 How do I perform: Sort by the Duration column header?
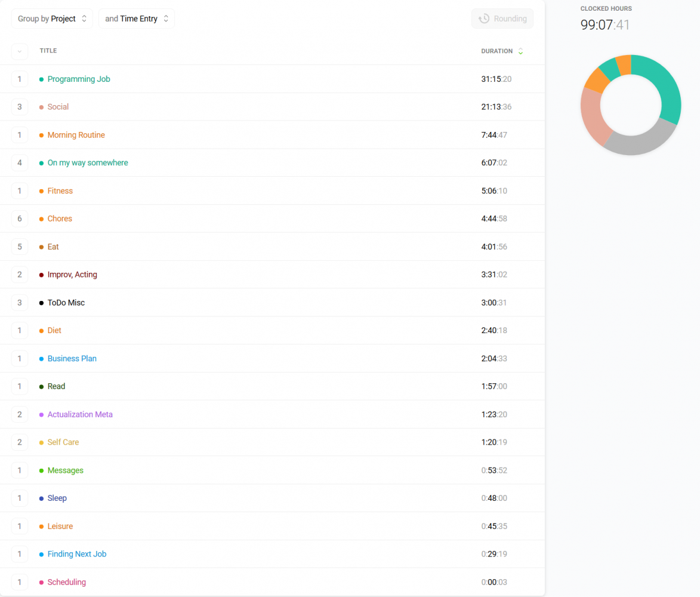[x=497, y=51]
